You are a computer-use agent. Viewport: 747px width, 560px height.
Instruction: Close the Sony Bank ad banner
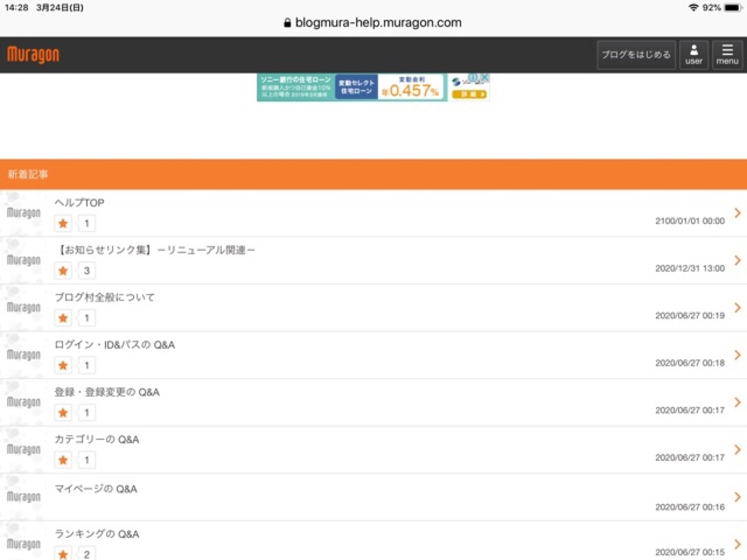point(485,78)
